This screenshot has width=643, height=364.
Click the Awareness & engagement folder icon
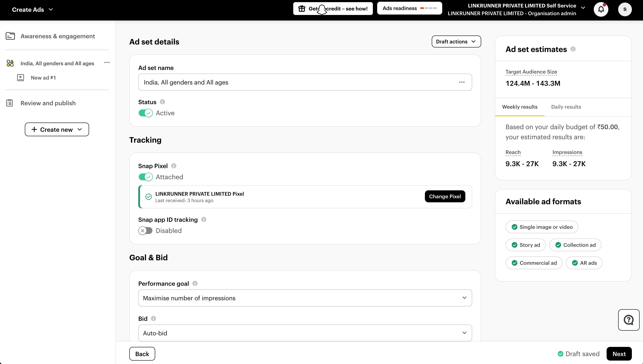coord(10,36)
